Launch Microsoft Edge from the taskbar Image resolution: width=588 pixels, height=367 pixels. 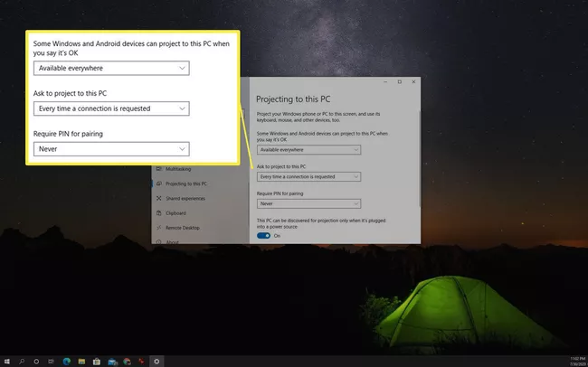point(67,362)
